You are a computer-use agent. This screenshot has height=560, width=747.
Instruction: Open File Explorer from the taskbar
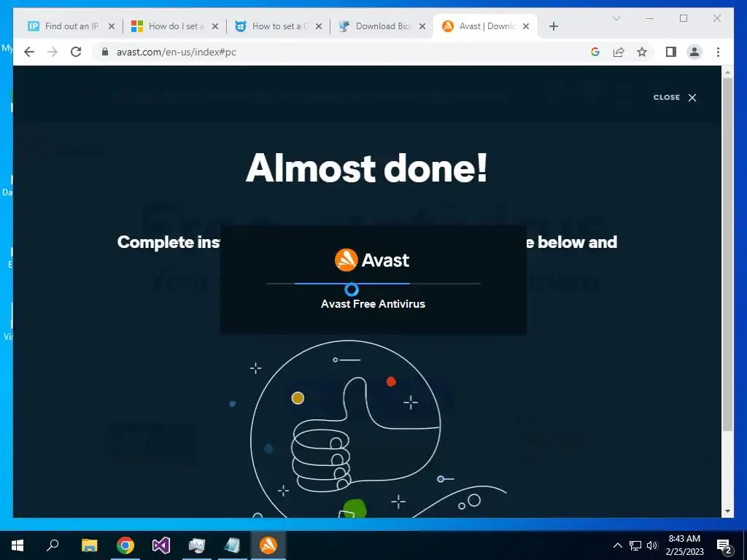(89, 545)
